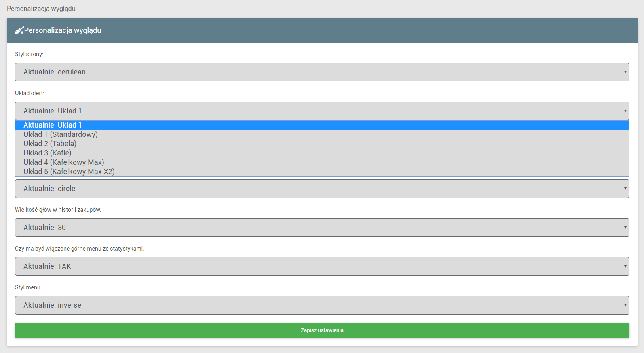Viewport: 644px width, 353px height.
Task: Choose Układ 4 (Kafelkowy Max) option
Action: 64,162
